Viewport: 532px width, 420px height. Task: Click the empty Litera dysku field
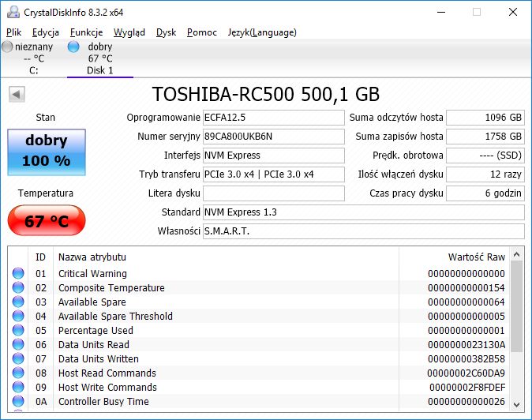point(273,193)
